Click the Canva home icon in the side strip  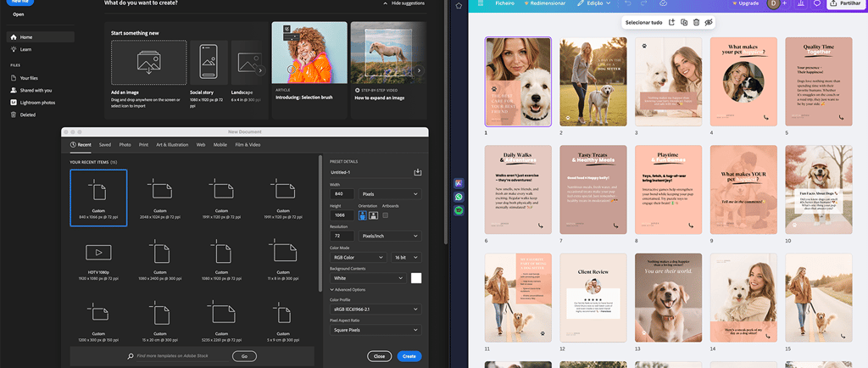[459, 6]
